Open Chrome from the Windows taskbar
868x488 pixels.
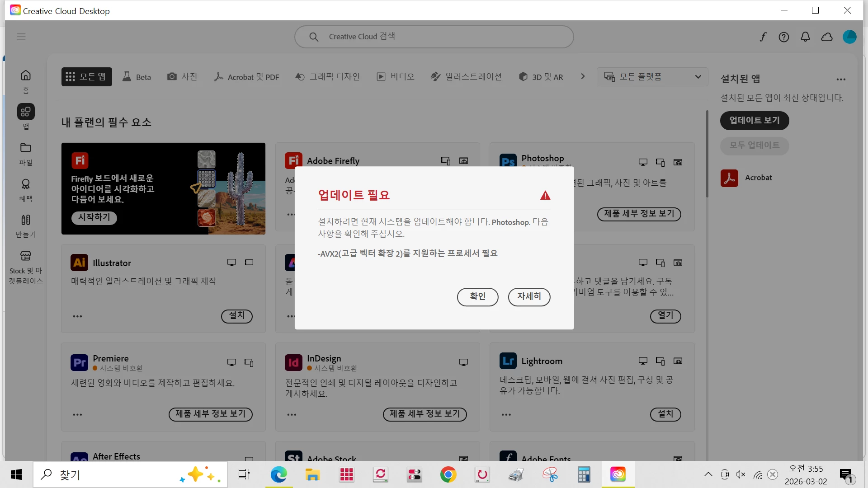pyautogui.click(x=448, y=475)
